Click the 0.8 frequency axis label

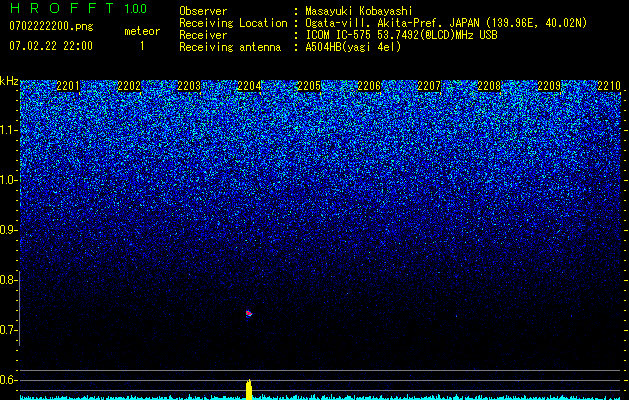pyautogui.click(x=7, y=280)
